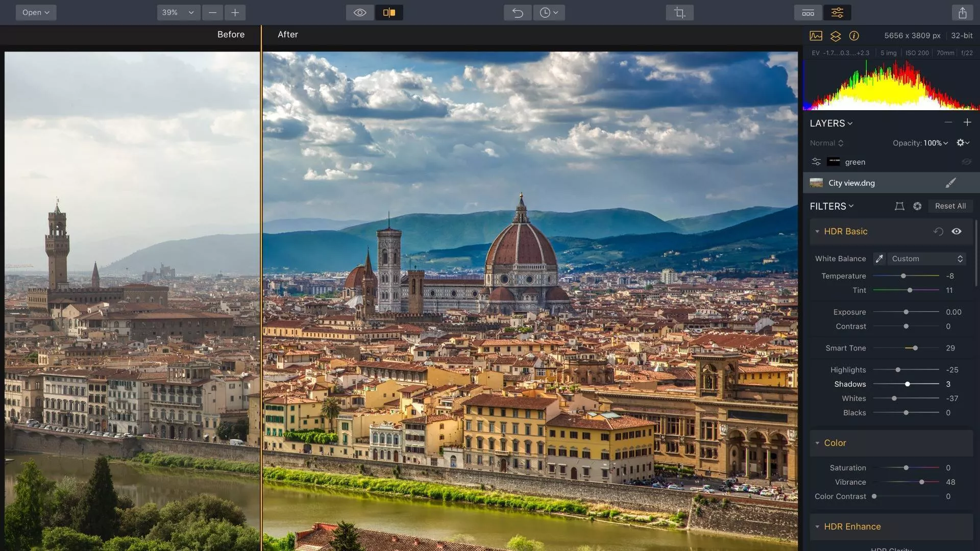Show the presets panel

[808, 13]
